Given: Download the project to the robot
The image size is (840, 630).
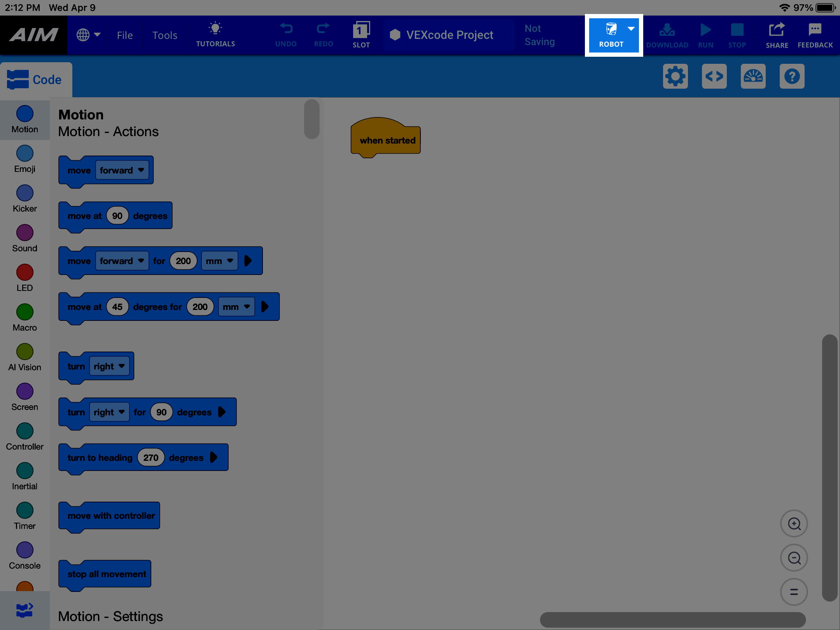Looking at the screenshot, I should point(667,34).
